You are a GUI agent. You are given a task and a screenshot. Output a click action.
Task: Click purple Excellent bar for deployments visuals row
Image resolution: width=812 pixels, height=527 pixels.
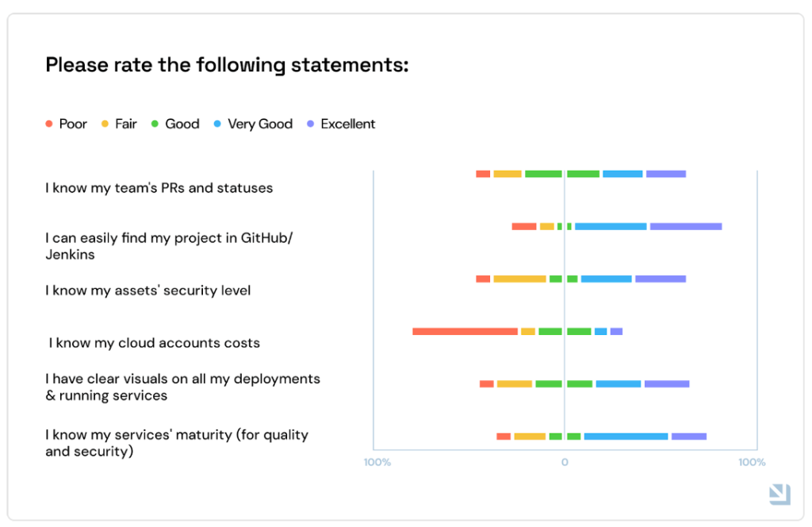(x=667, y=384)
